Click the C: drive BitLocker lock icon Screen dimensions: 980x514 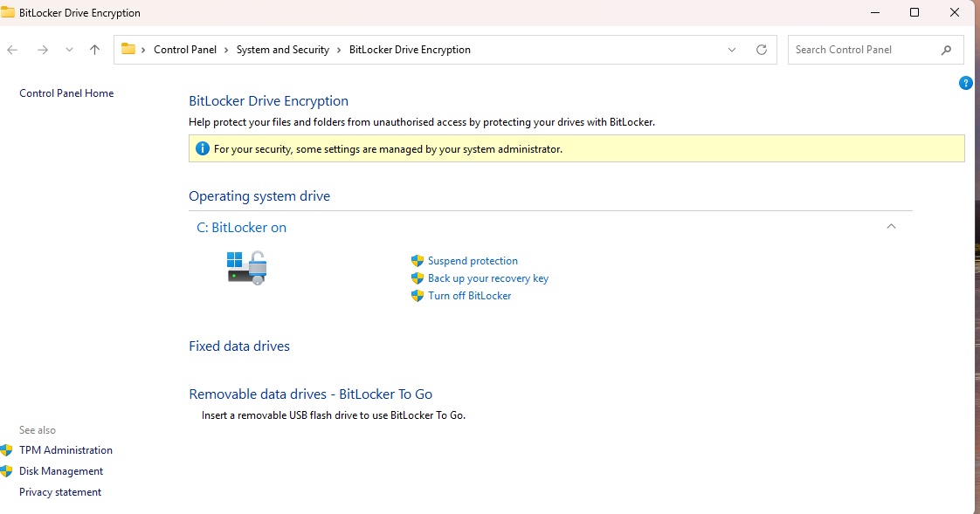pyautogui.click(x=246, y=268)
